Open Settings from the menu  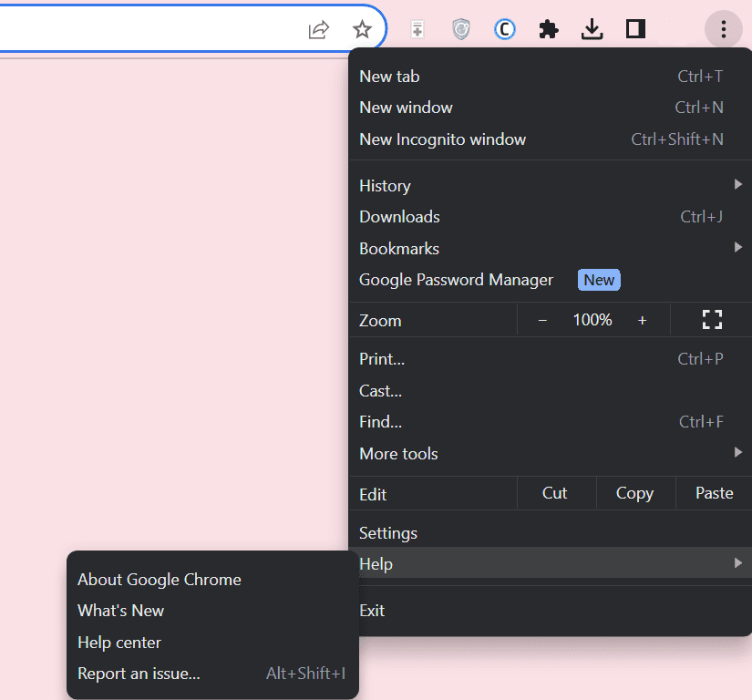click(388, 533)
